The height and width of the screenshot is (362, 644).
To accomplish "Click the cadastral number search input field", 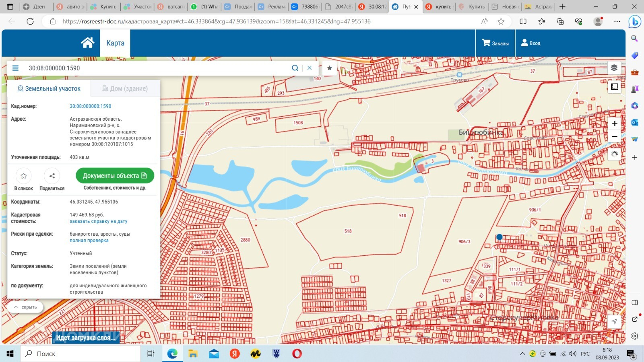I will tap(157, 68).
